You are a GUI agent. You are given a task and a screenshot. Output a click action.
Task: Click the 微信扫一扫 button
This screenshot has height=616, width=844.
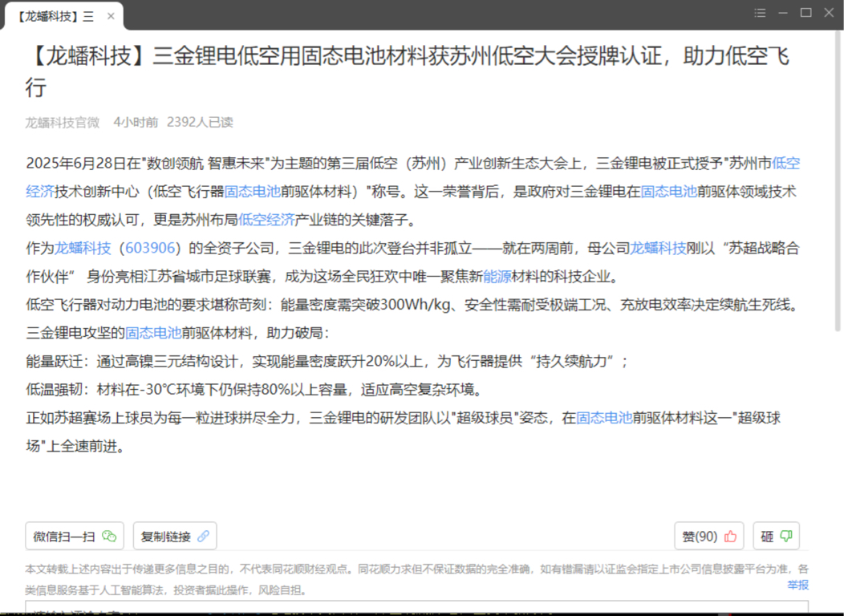click(x=75, y=536)
